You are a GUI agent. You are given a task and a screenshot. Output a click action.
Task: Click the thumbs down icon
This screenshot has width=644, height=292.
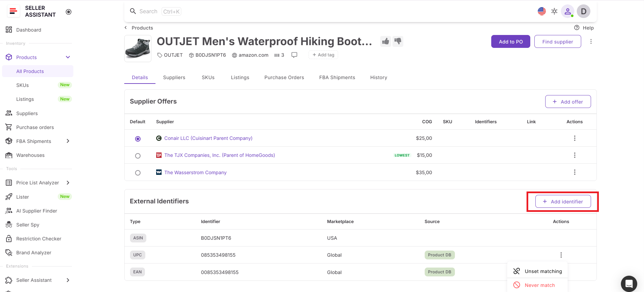[x=398, y=41]
